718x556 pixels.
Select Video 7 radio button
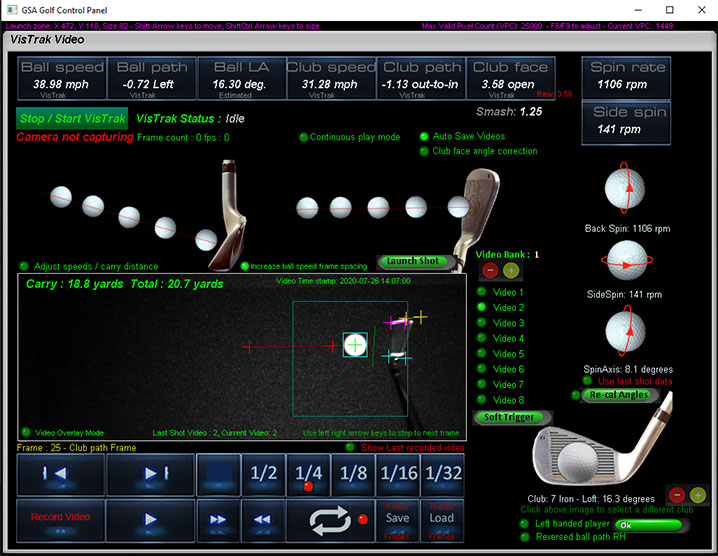pos(481,384)
